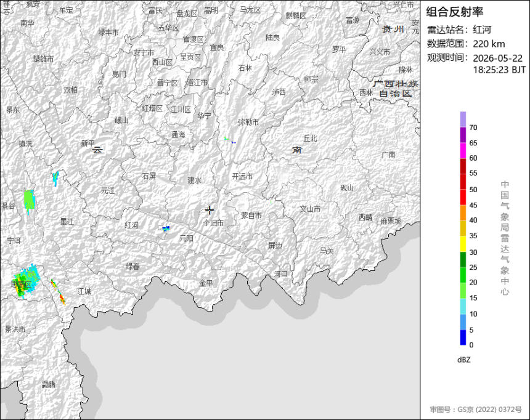
Task: Select the 30 dBZ yellow legend swatch
Action: pos(463,244)
